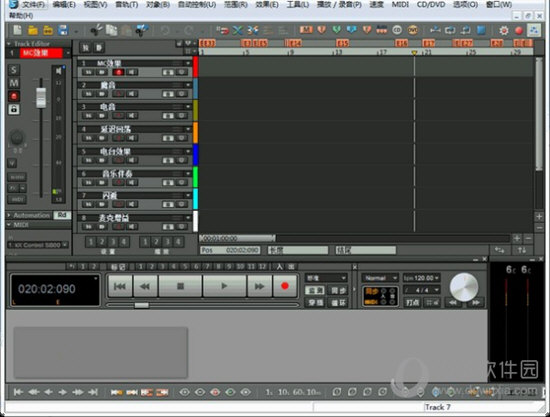Click the transport record button
The image size is (550, 417).
284,286
